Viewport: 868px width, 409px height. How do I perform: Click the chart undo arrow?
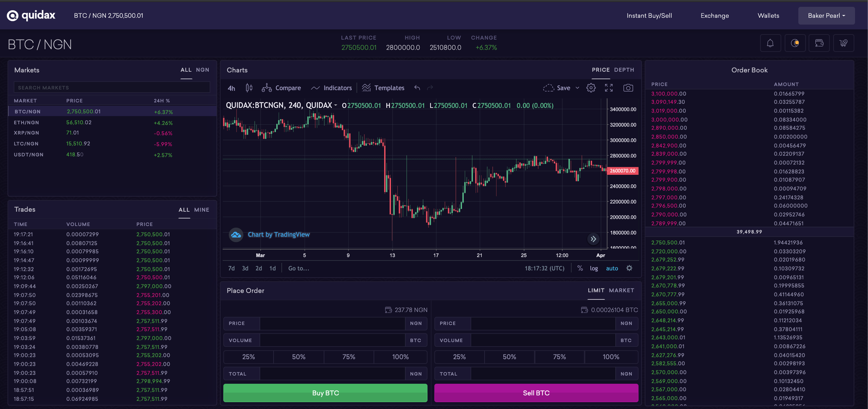(417, 88)
